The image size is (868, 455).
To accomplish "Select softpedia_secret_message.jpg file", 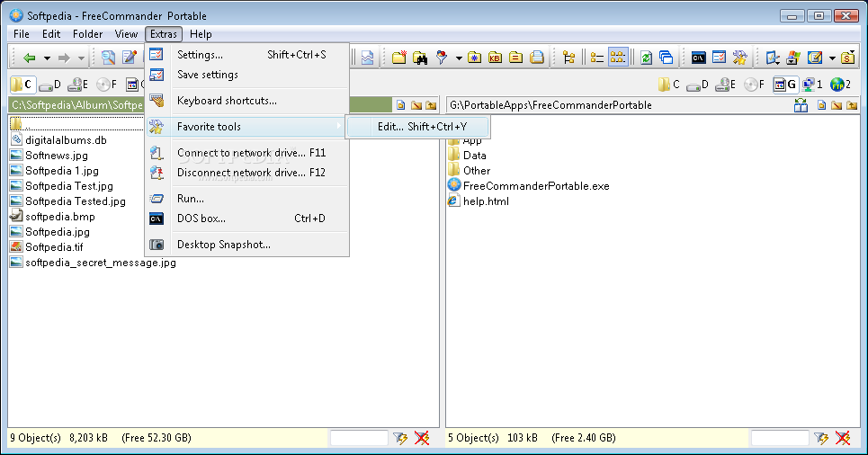I will (93, 263).
